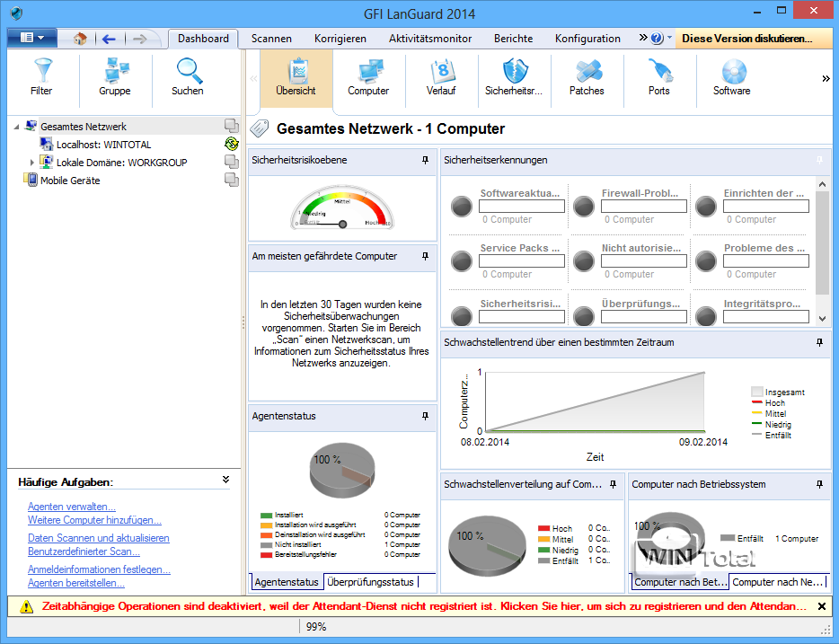Click the security risk level gauge
Image resolution: width=839 pixels, height=644 pixels.
pyautogui.click(x=342, y=208)
